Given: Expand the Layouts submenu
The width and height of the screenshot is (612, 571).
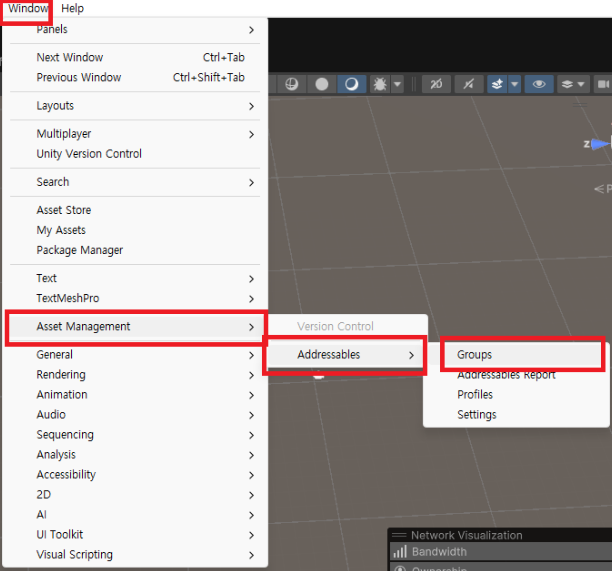Looking at the screenshot, I should tap(135, 106).
